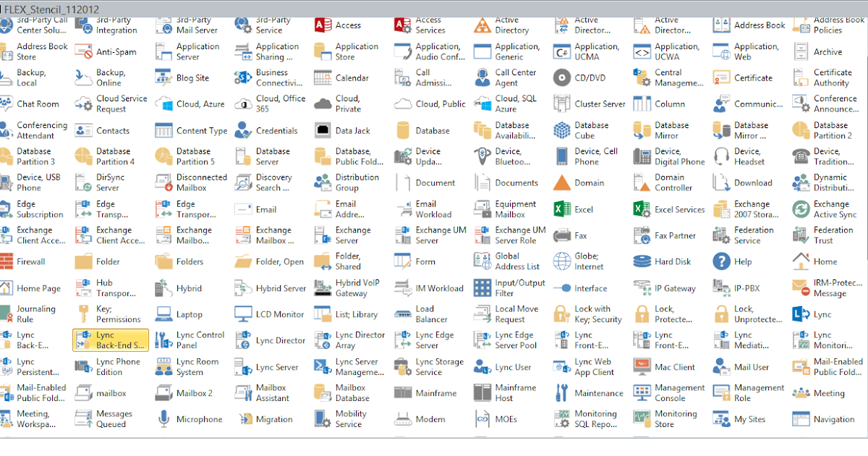Image resolution: width=868 pixels, height=456 pixels.
Task: Select the Hybrid Server shape
Action: [271, 288]
